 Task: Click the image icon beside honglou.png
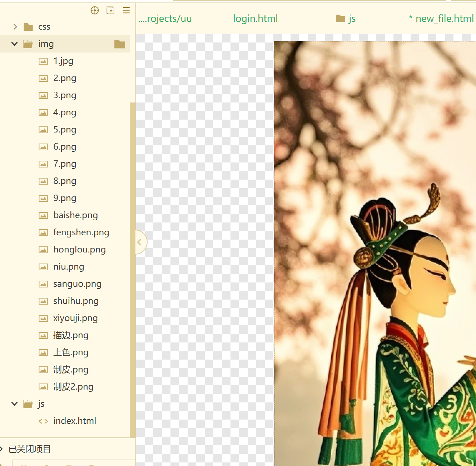click(43, 250)
